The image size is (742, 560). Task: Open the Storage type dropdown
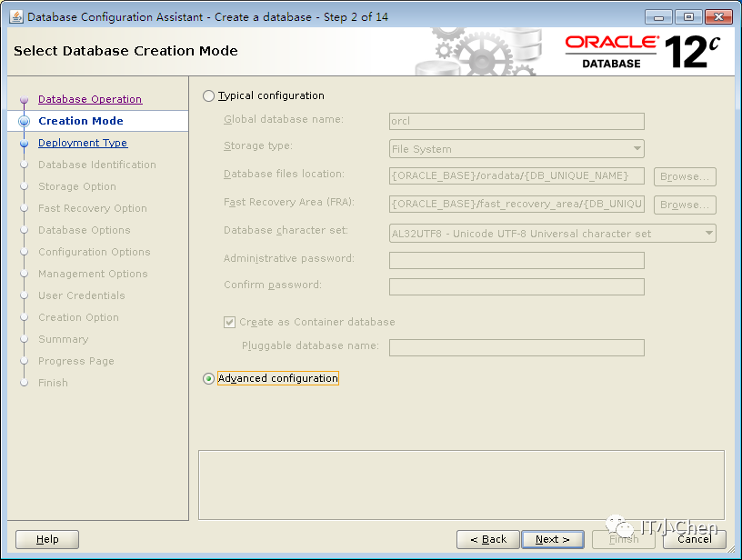(516, 148)
